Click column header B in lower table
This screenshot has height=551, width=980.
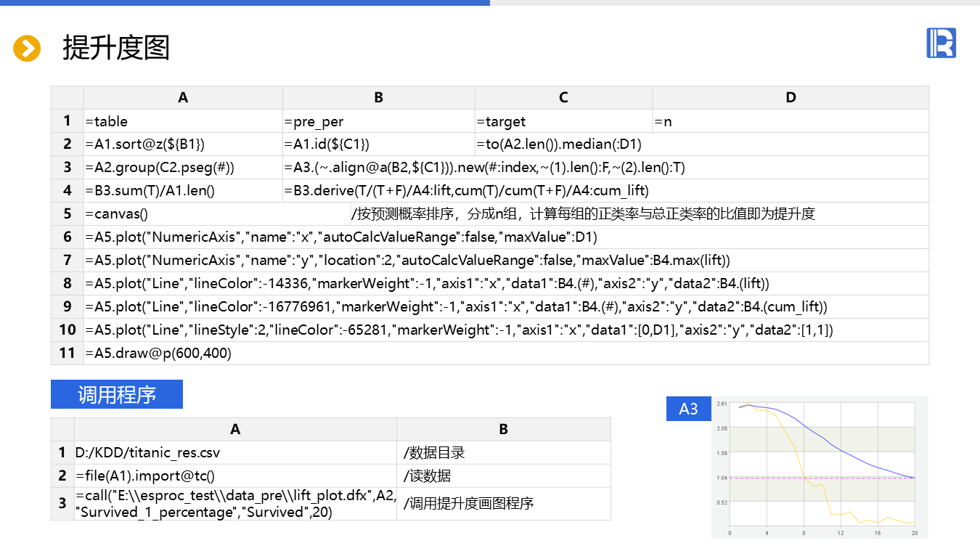[x=504, y=429]
